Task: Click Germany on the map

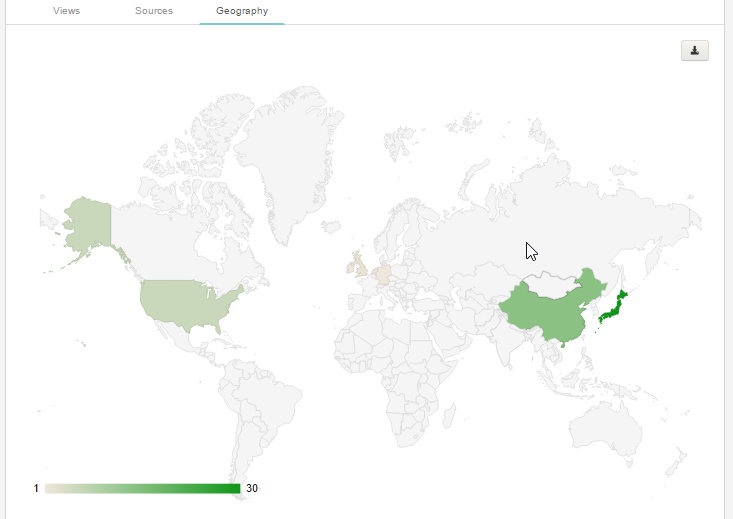Action: 382,274
